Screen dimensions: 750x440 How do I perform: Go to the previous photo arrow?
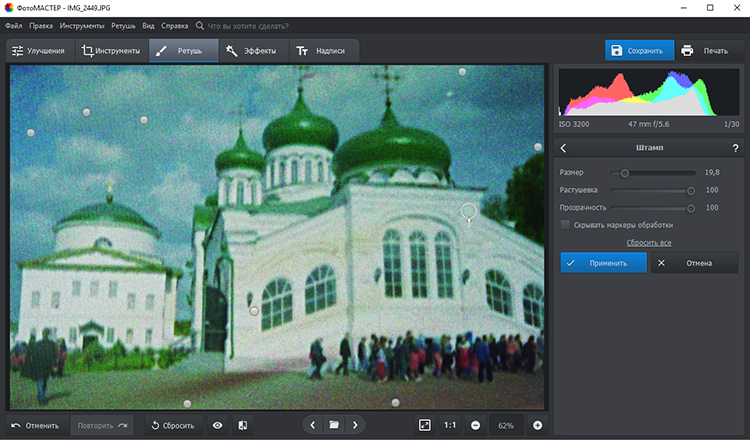pyautogui.click(x=312, y=425)
